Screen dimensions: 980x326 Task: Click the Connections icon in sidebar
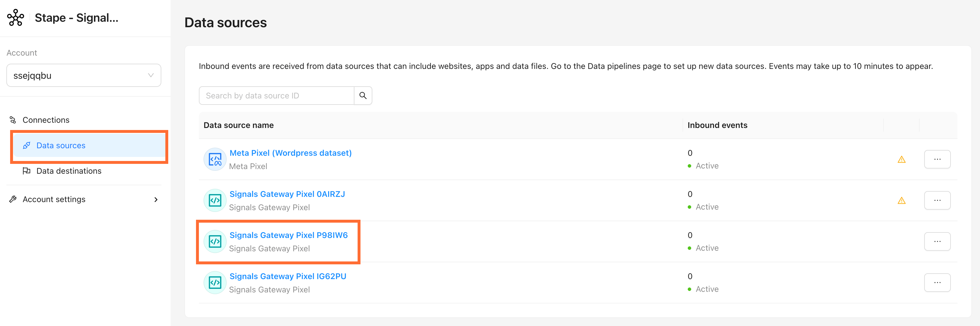(x=13, y=120)
